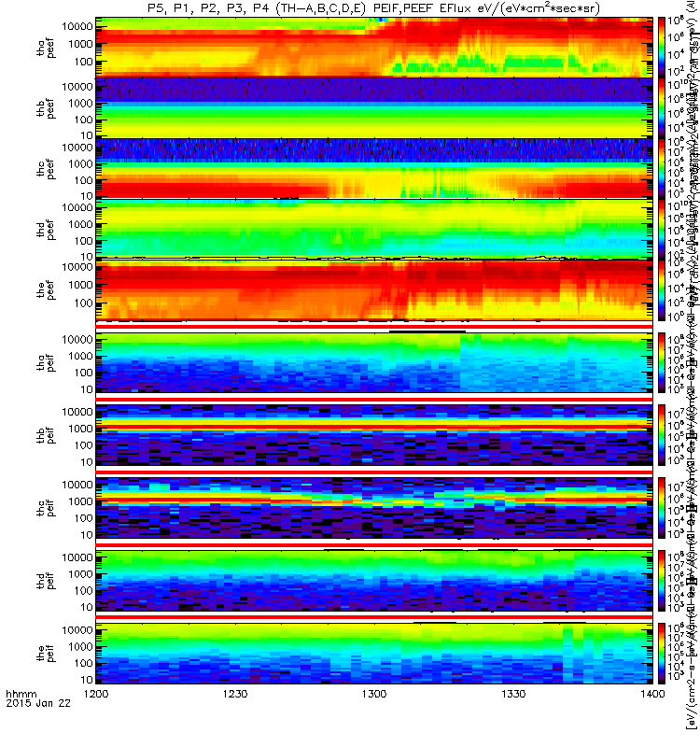This screenshot has width=700, height=747.
Task: Click the 10 tick label of thd peef
Action: click(x=86, y=257)
